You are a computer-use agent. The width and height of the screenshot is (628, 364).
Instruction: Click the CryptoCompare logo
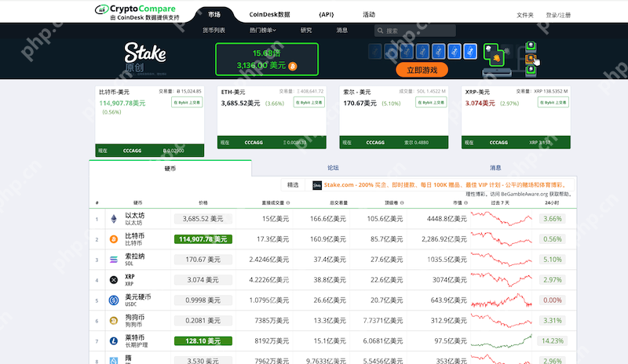click(136, 13)
